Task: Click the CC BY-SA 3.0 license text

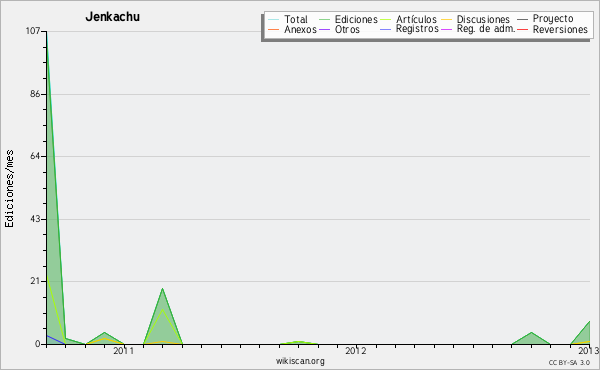Action: click(569, 362)
